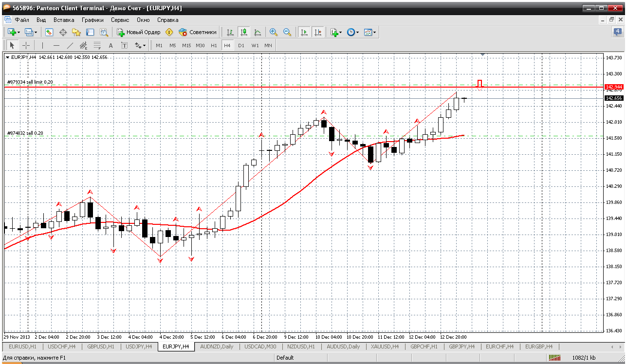Screen dimensions: 627x364
Task: Select the text 'A' drawing tool
Action: (111, 45)
